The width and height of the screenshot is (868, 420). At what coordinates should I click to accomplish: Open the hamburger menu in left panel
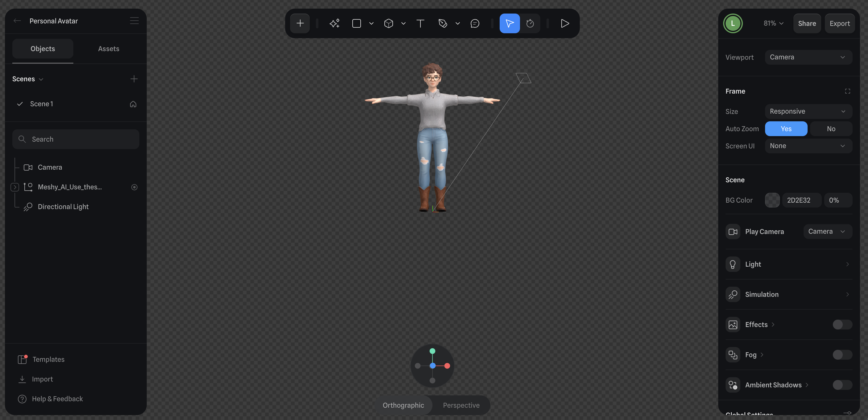134,21
